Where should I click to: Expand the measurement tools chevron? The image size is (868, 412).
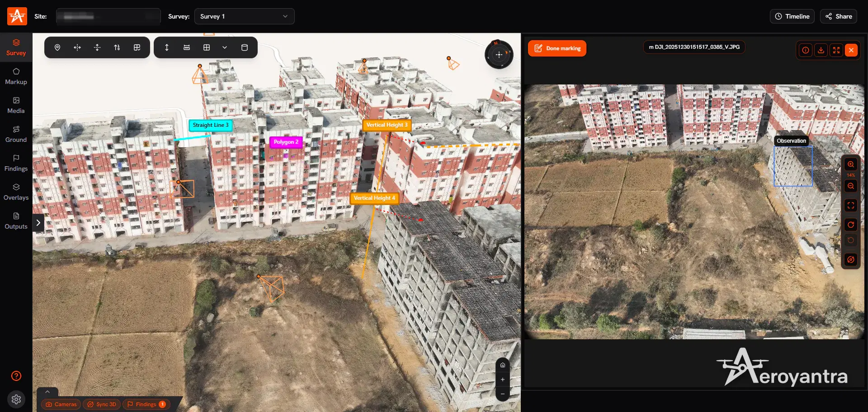[x=225, y=47]
